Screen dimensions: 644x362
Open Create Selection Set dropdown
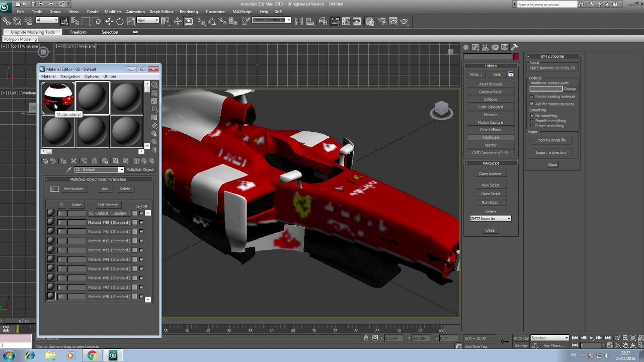click(271, 20)
